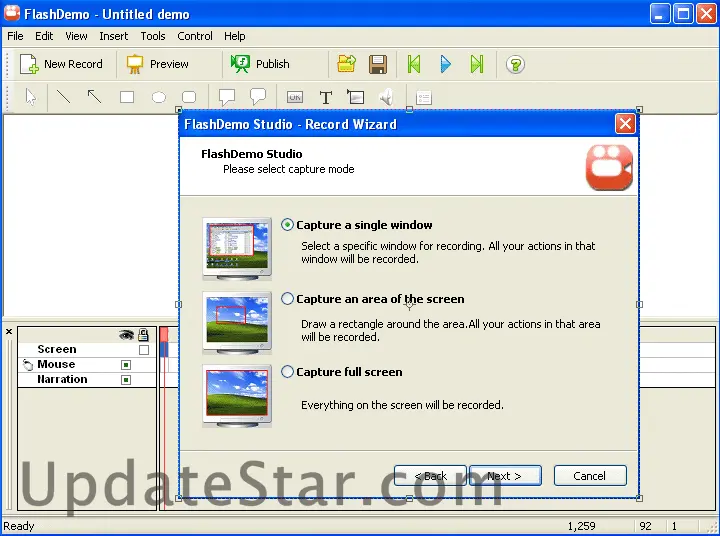720x536 pixels.
Task: Click the green help question icon
Action: [515, 64]
